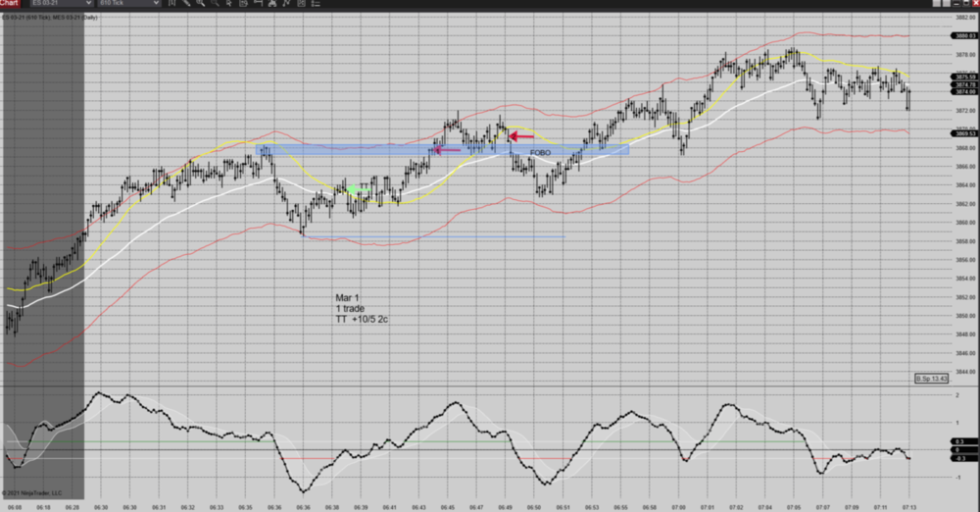Viewport: 980px width, 512px height.
Task: Click the B.Sp 13.43 label box
Action: point(931,379)
